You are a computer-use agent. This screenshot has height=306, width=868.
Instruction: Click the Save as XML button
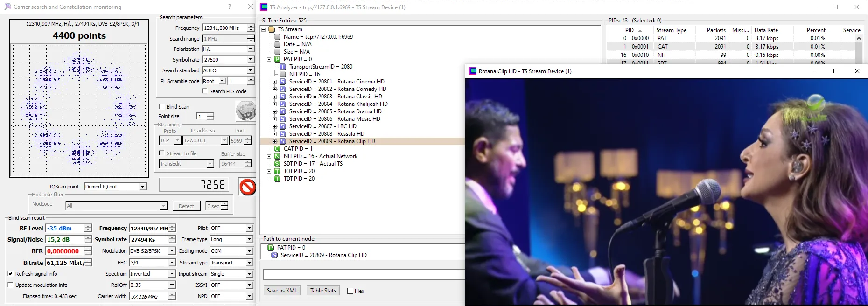pyautogui.click(x=282, y=290)
